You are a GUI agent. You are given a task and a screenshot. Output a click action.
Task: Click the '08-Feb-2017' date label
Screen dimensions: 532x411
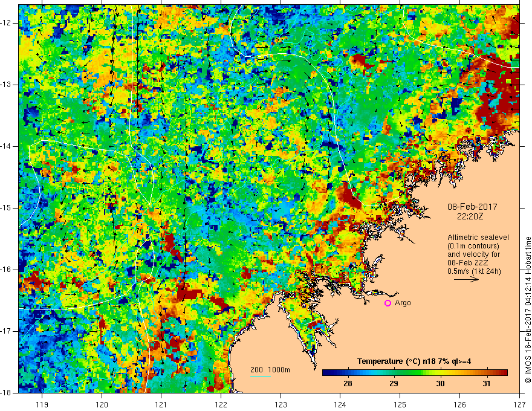pos(472,207)
